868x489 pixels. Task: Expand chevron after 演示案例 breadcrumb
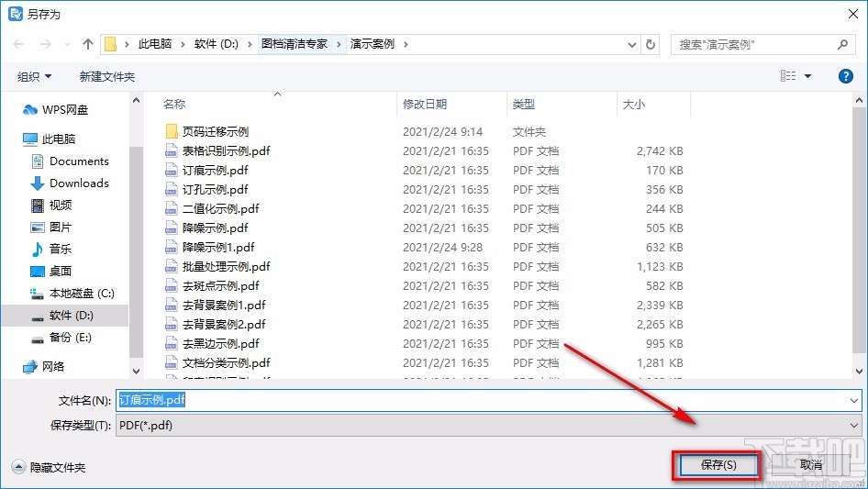(406, 44)
